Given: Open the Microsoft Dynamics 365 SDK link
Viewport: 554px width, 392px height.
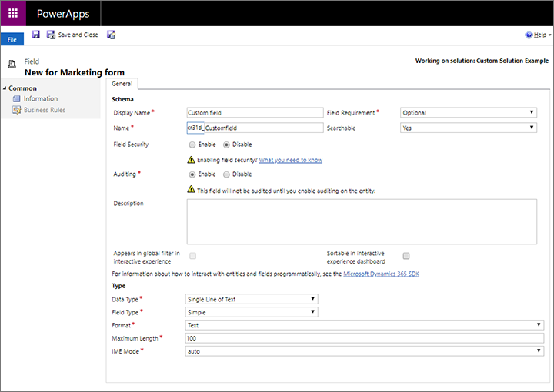Looking at the screenshot, I should (x=381, y=274).
